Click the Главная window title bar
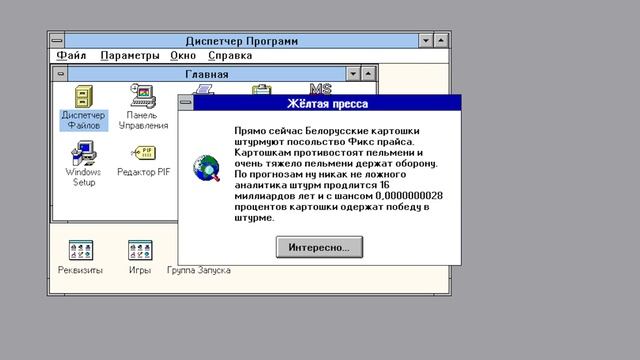The height and width of the screenshot is (360, 640). coord(207,74)
